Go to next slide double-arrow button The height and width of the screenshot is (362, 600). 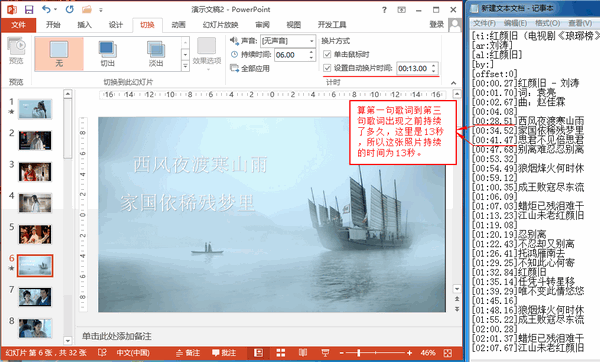457,308
